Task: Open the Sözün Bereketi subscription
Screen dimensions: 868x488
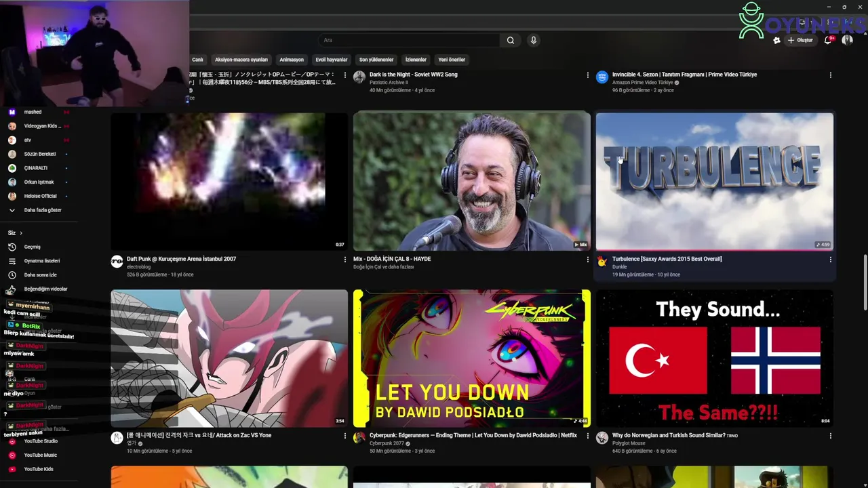Action: click(41, 154)
